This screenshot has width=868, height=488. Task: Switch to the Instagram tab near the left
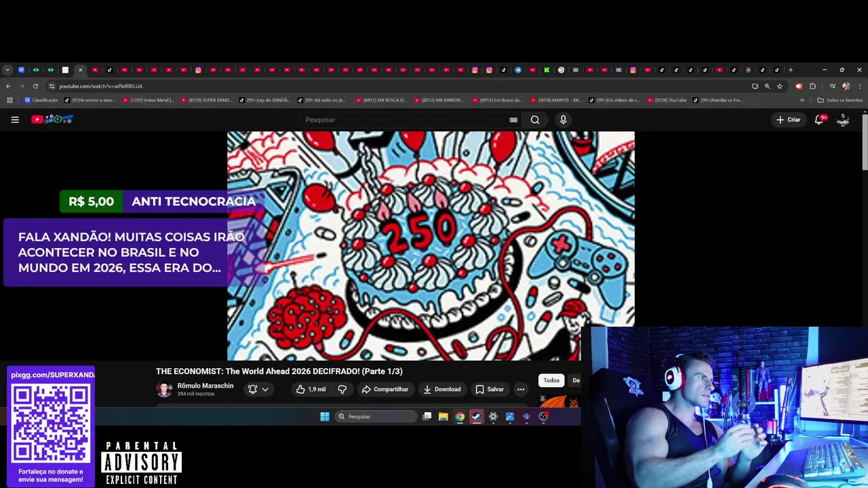[198, 70]
